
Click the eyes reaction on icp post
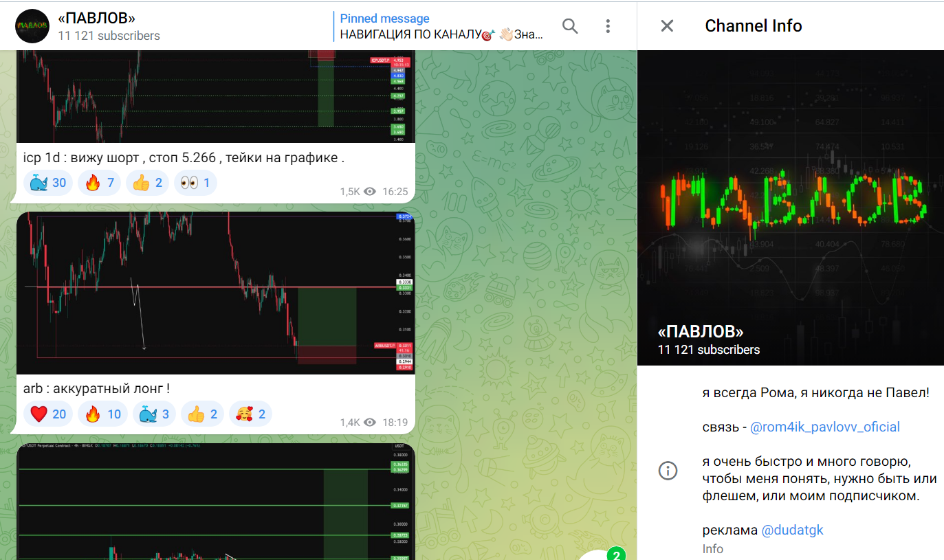pos(195,183)
